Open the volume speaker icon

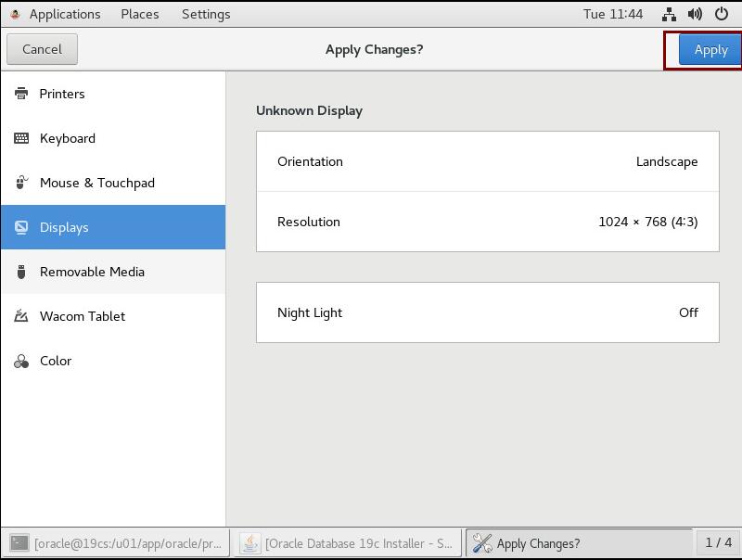[695, 14]
